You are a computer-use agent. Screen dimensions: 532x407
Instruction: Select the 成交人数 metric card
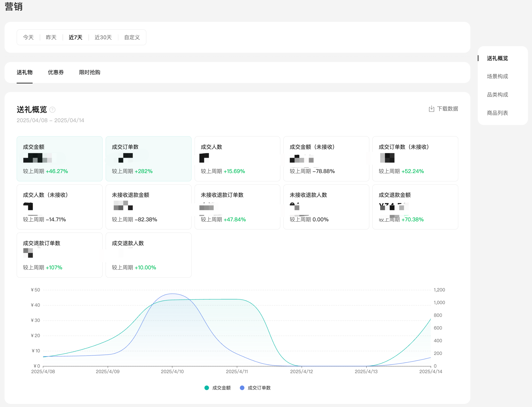tap(237, 159)
